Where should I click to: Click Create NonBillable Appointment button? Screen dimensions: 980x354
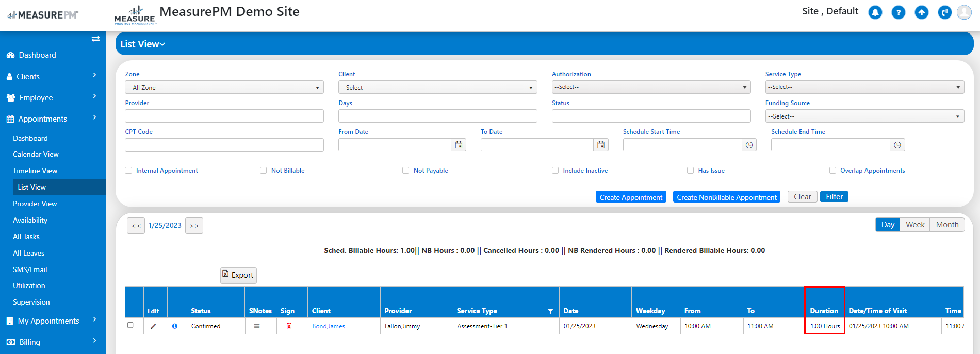point(727,197)
